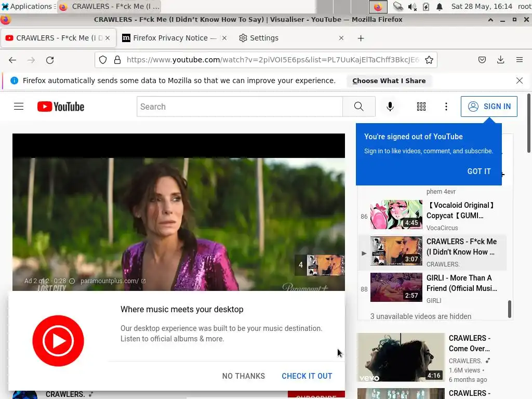Click 3 unavailable videos are hidden text
Image resolution: width=532 pixels, height=399 pixels.
(x=421, y=316)
